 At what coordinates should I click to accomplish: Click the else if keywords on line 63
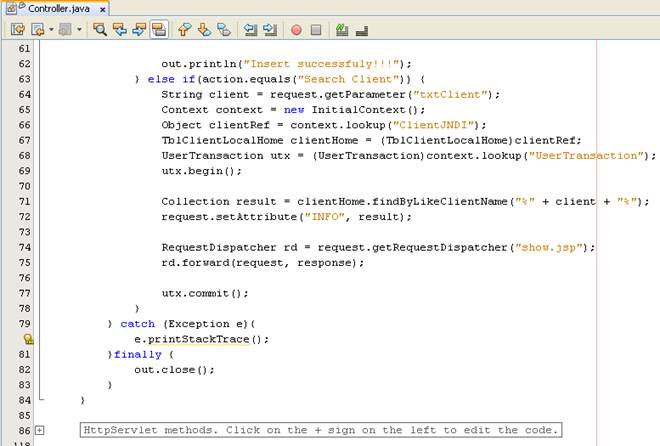[x=171, y=79]
